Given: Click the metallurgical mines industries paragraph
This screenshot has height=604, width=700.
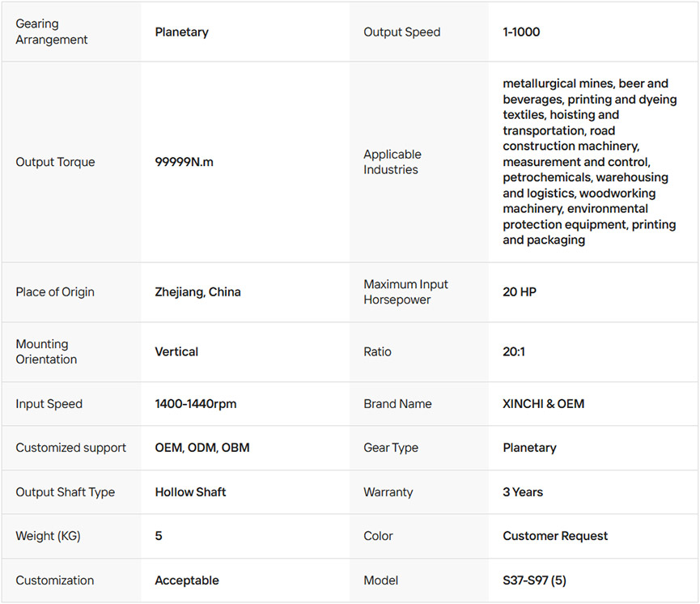Looking at the screenshot, I should coord(589,162).
